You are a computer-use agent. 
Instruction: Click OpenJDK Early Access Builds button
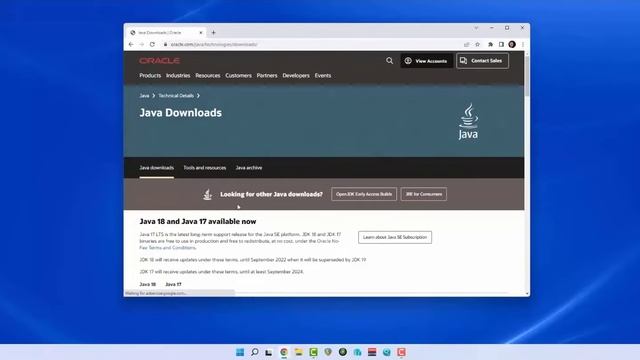click(x=364, y=194)
